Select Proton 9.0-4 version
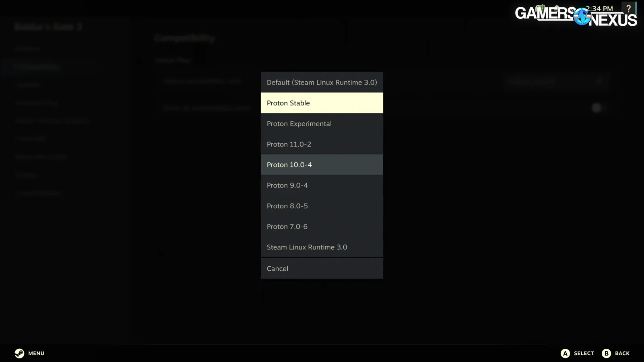644x362 pixels. [322, 185]
